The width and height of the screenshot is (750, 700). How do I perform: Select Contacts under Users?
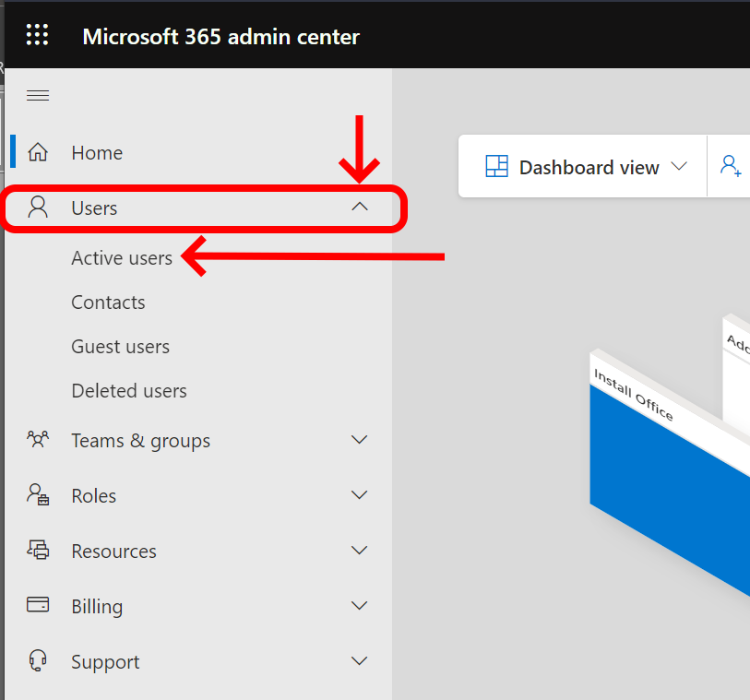pos(108,303)
